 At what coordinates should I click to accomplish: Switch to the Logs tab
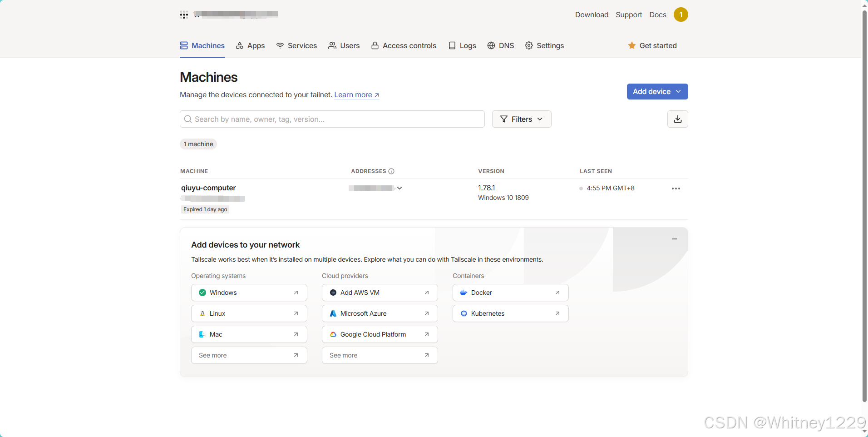(462, 45)
